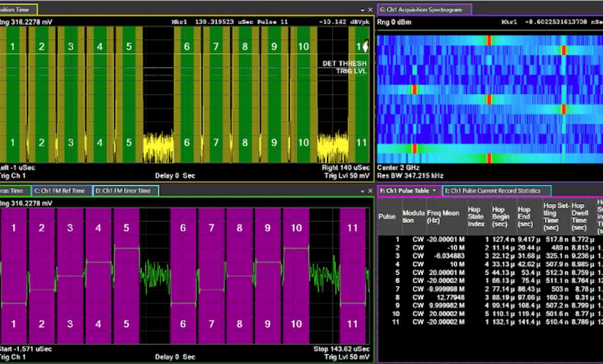Click Rng 316.2278 mV in the Acquisition Time panel
This screenshot has height=364, width=603.
pos(26,22)
